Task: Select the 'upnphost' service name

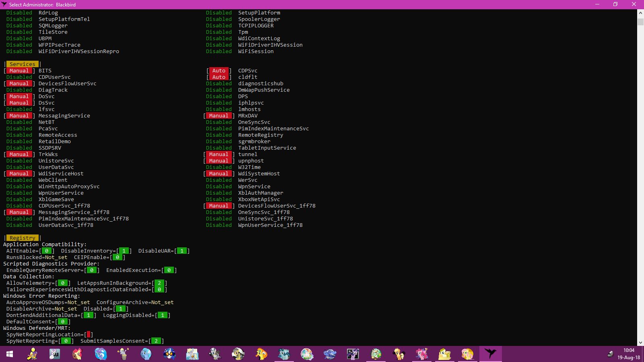Action: (251, 160)
